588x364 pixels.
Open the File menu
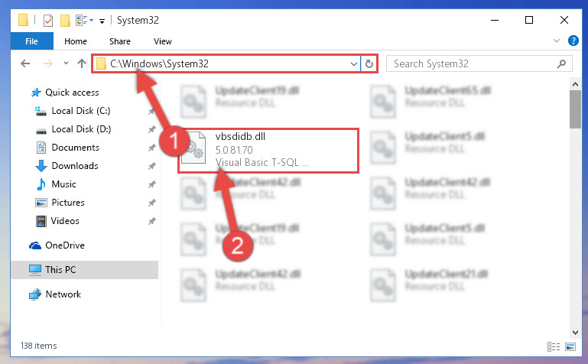(31, 41)
